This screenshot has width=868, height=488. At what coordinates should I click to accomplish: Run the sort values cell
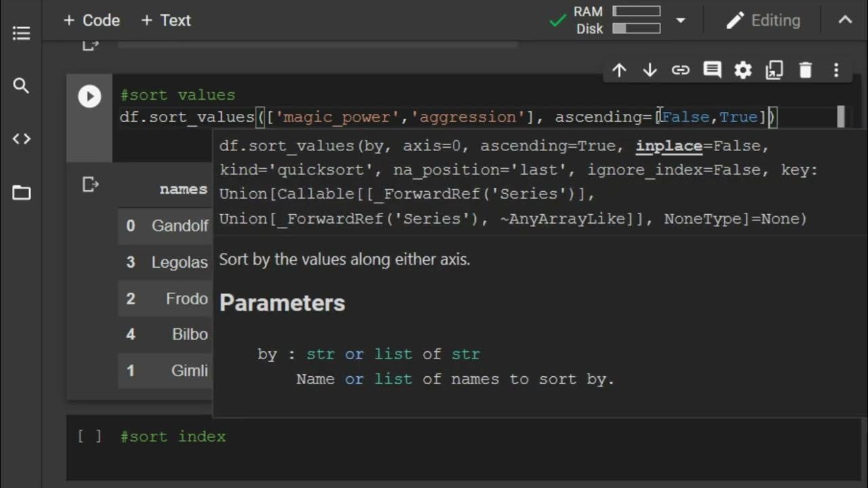(x=90, y=96)
